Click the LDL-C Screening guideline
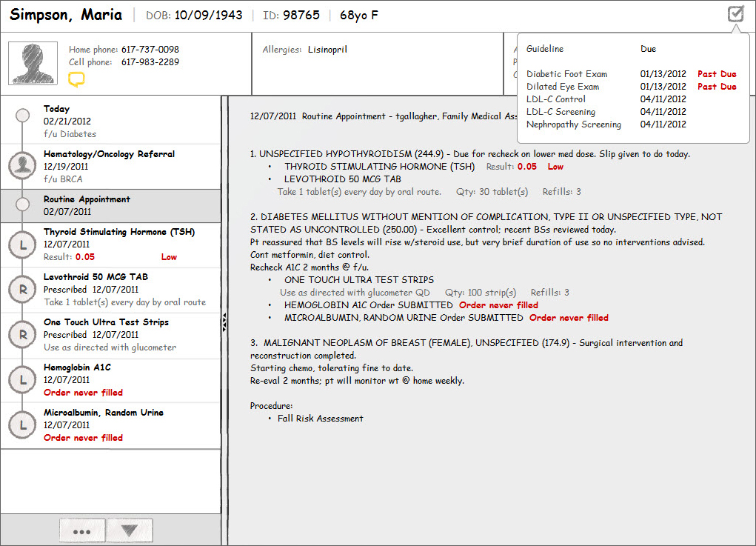 (x=561, y=111)
